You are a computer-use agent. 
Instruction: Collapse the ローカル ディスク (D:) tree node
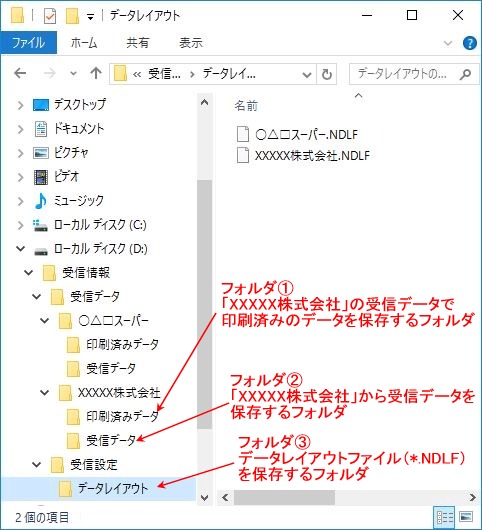(21, 249)
